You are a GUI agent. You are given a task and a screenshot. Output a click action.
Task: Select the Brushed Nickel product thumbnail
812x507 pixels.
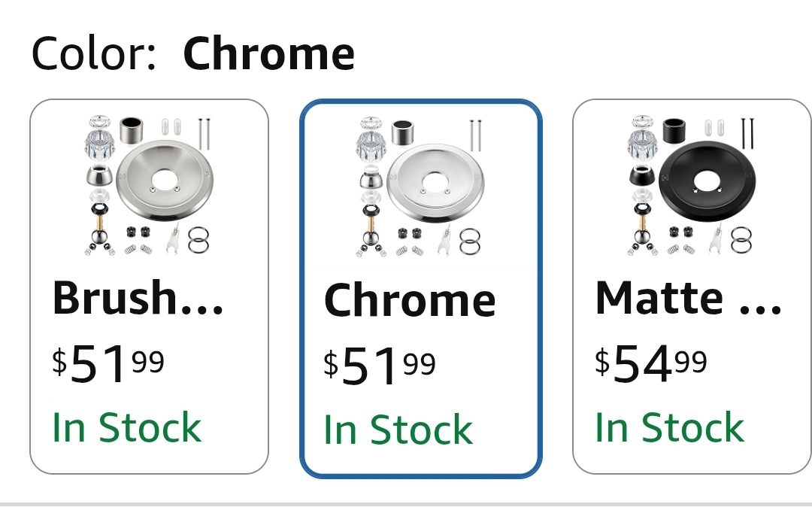coord(149,186)
